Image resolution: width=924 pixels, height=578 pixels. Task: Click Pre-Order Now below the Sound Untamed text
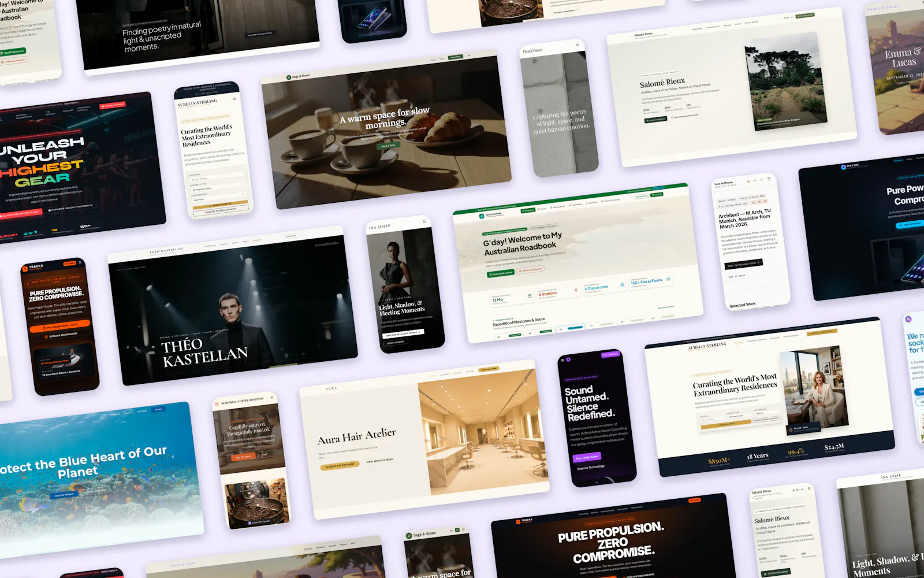(x=586, y=457)
